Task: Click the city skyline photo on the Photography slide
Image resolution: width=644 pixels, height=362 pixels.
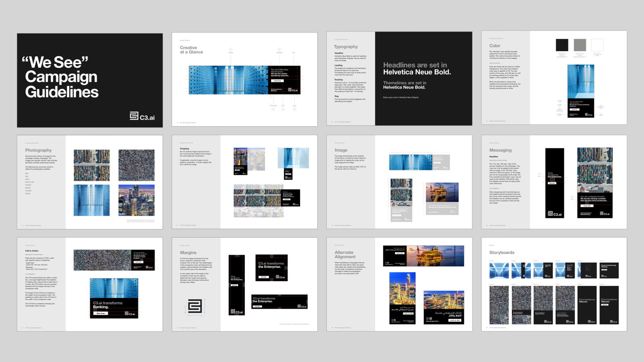Action: (137, 200)
